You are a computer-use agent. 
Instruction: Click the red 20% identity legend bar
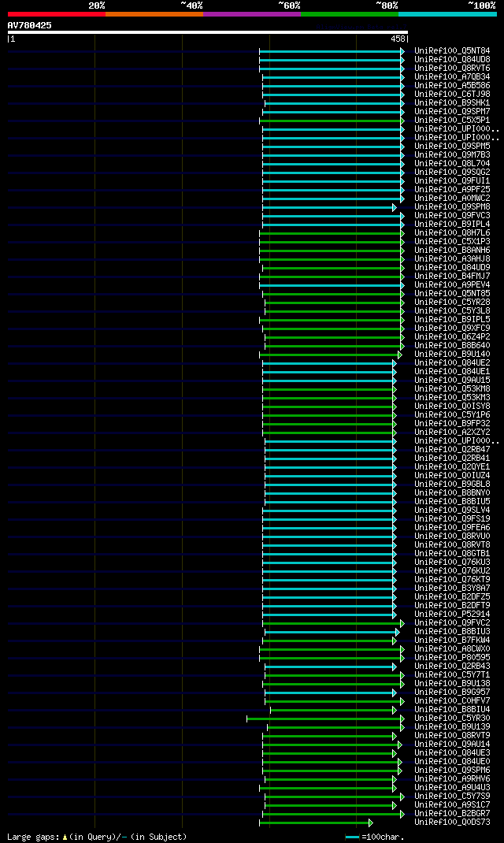point(57,14)
